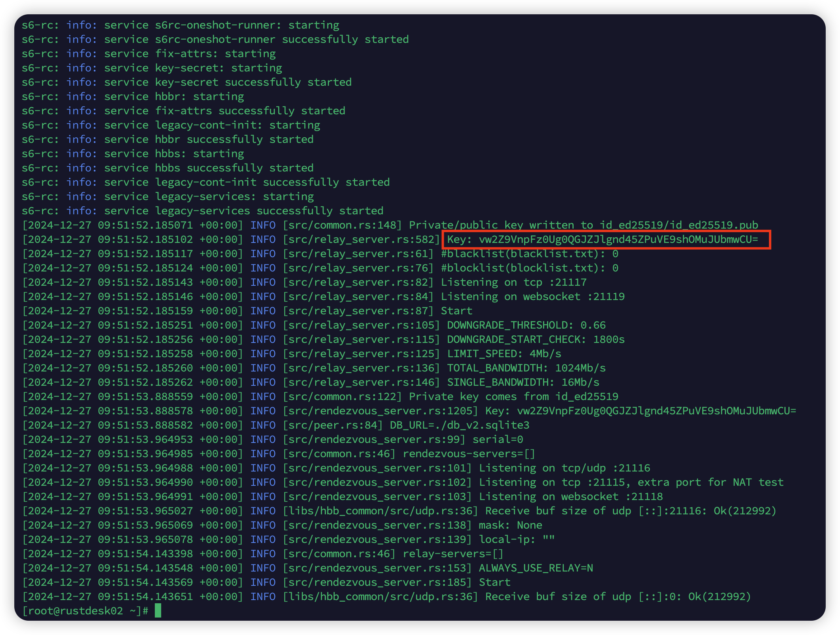Select the ALWAYS_USE_RELAY=N setting text
The height and width of the screenshot is (635, 840).
click(536, 568)
